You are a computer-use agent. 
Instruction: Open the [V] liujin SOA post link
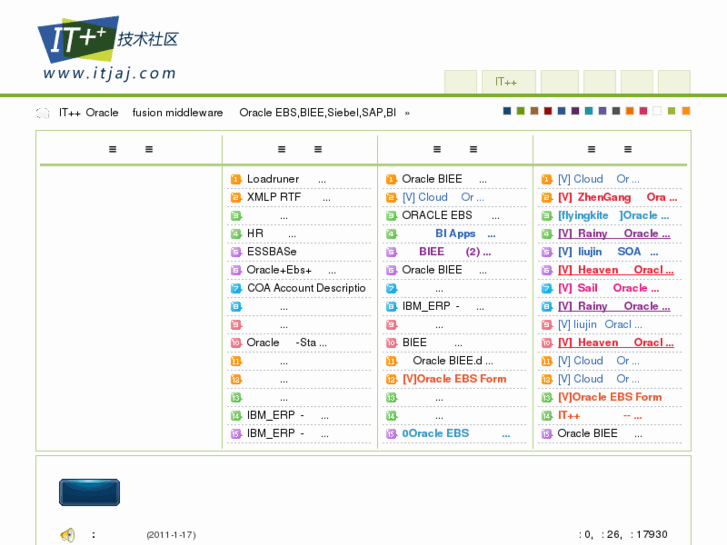pyautogui.click(x=608, y=252)
